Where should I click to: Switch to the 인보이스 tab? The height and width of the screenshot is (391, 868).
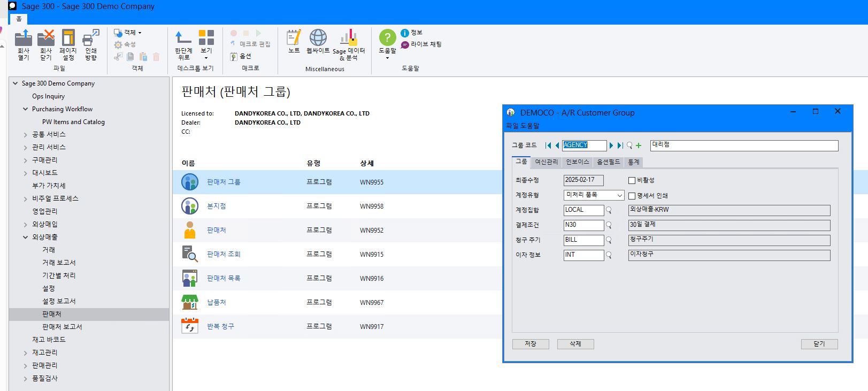(x=577, y=162)
